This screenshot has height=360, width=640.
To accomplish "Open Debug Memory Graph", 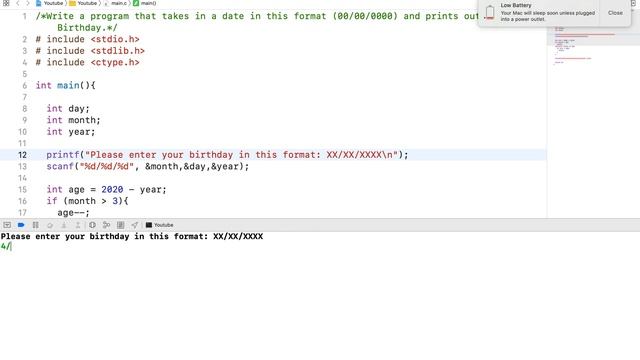I will tap(107, 225).
